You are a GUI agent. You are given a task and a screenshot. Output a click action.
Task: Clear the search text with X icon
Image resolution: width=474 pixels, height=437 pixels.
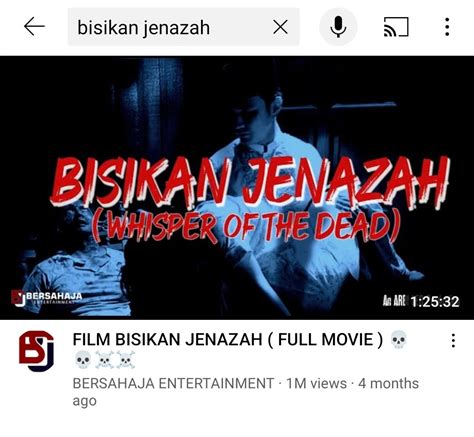(x=280, y=27)
